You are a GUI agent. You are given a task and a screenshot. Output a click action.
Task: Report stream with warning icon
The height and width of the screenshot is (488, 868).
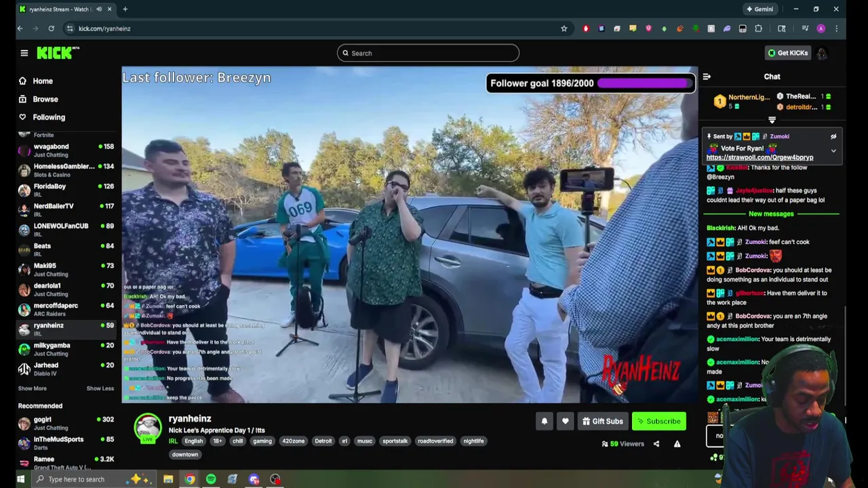(677, 444)
